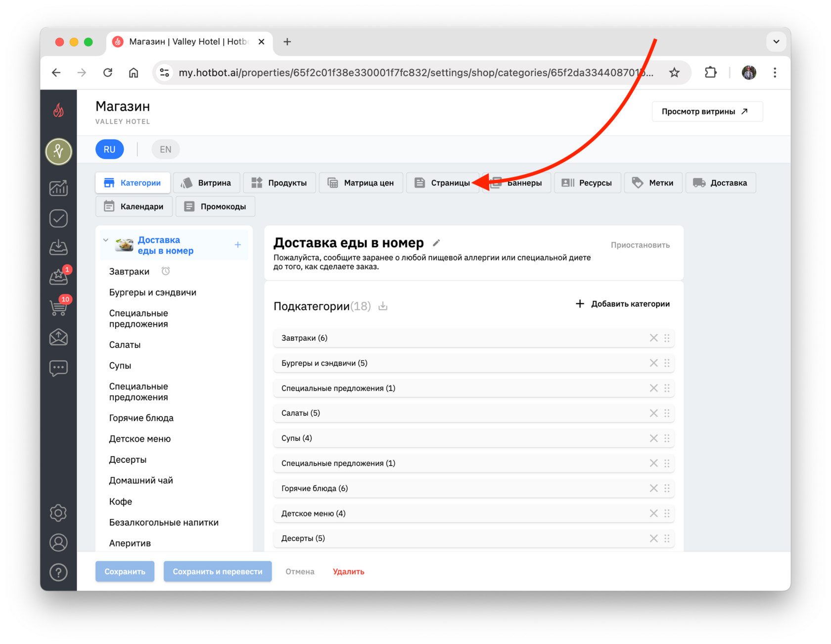Click the Отмена link
Image resolution: width=831 pixels, height=644 pixels.
coord(300,571)
